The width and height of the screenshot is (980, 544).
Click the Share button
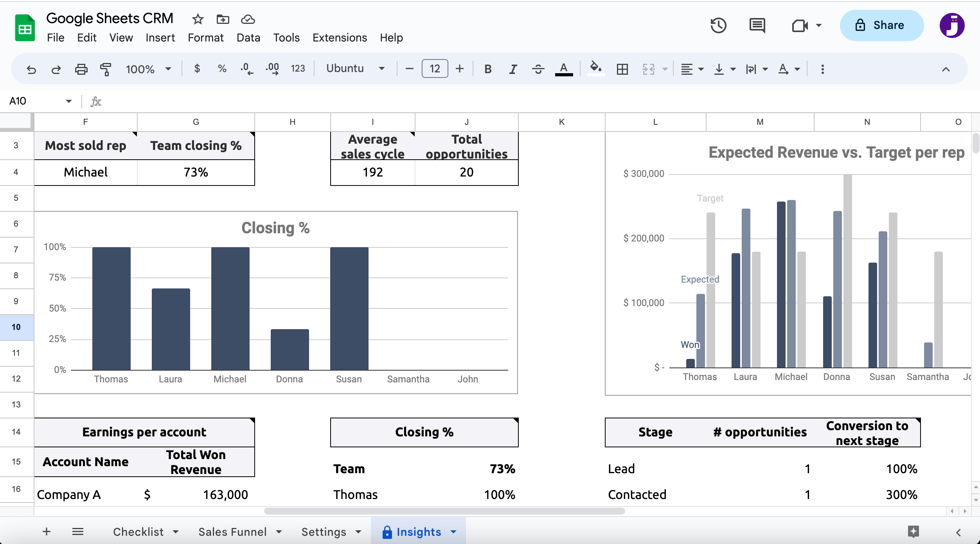(x=881, y=25)
